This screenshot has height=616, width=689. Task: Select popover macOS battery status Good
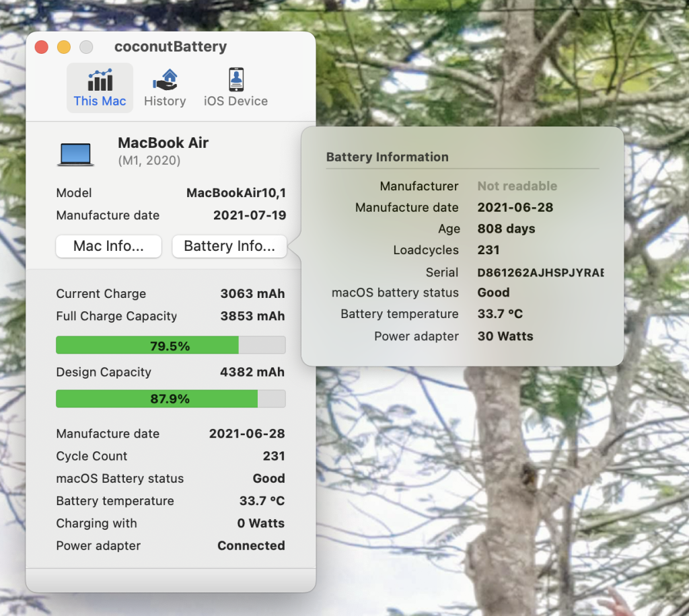pyautogui.click(x=493, y=293)
